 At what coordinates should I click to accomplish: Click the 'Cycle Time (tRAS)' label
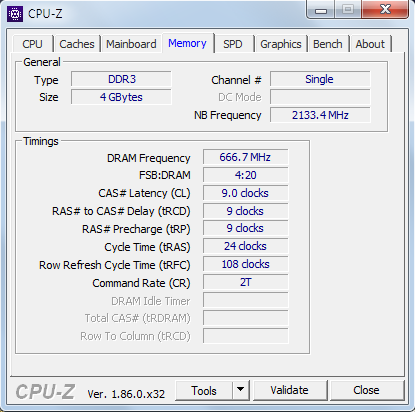point(147,247)
